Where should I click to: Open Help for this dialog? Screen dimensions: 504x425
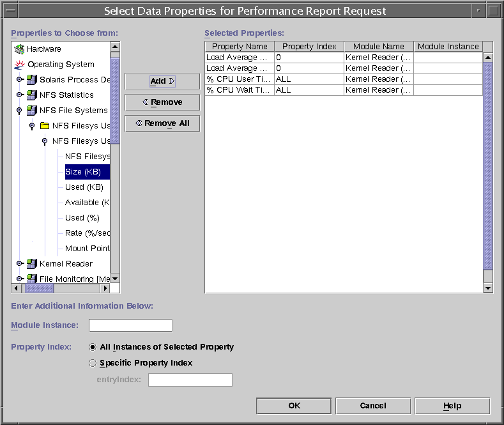(452, 406)
